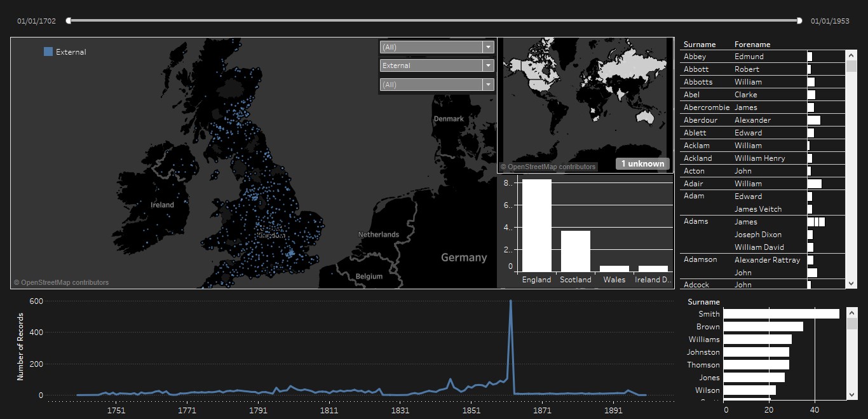The width and height of the screenshot is (868, 419).
Task: Click the Surname column header in names table
Action: pyautogui.click(x=699, y=45)
